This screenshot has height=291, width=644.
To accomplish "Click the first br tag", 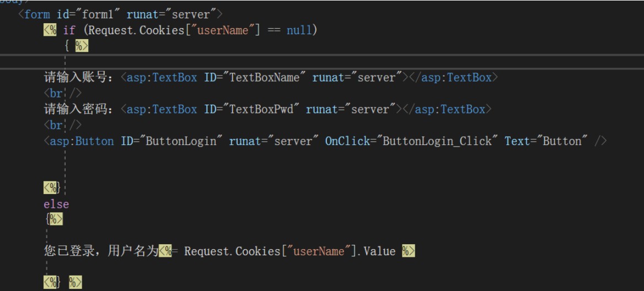I will tap(63, 94).
